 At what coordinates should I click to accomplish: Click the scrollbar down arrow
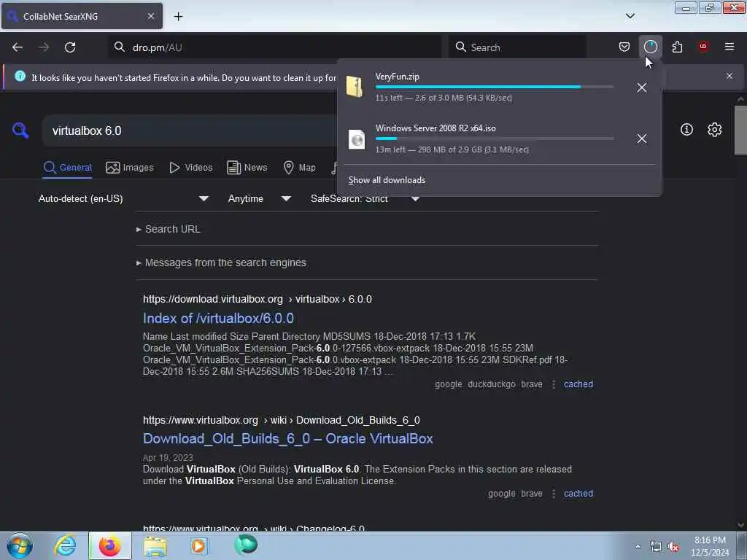click(740, 525)
